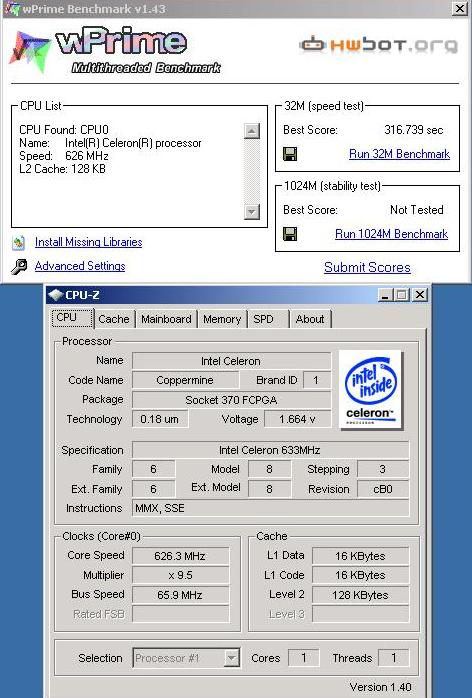Click the CPU Found: CPU0 line

click(x=64, y=130)
